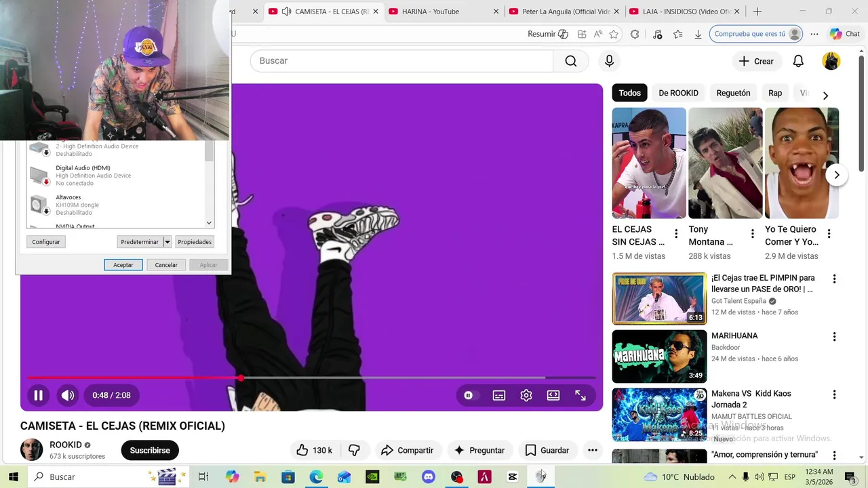
Task: Turn on subtitles with the captions icon
Action: [499, 395]
